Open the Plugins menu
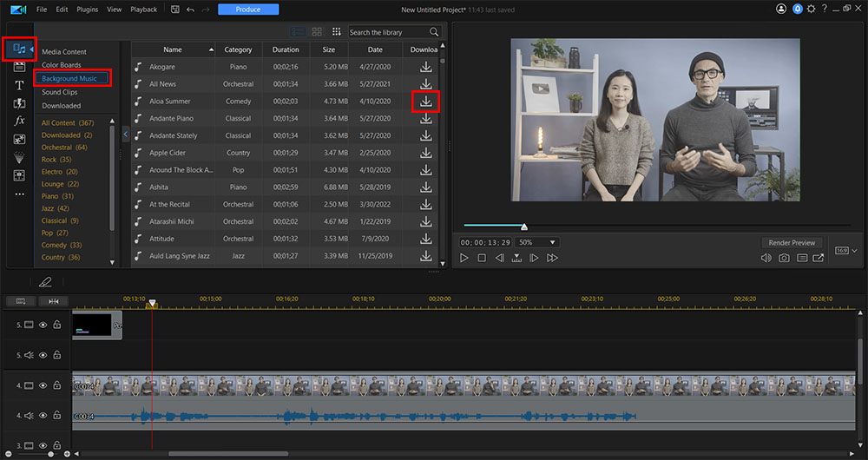 point(87,10)
